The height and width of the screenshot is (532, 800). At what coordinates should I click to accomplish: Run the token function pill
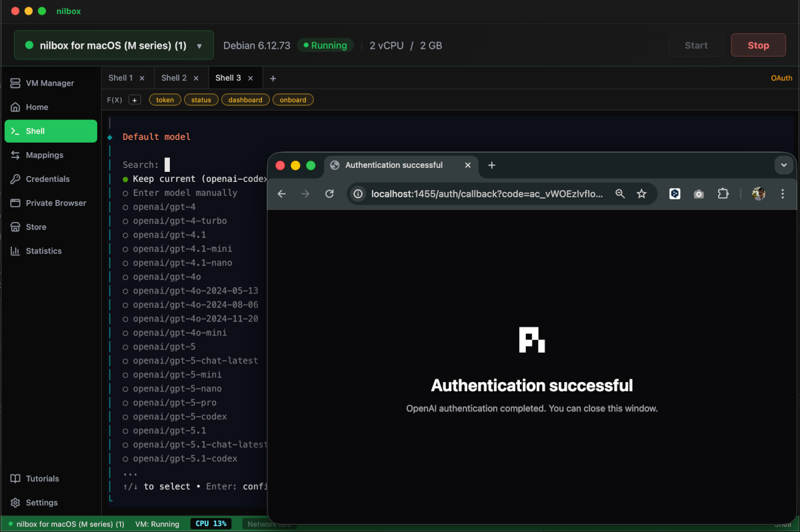[165, 99]
